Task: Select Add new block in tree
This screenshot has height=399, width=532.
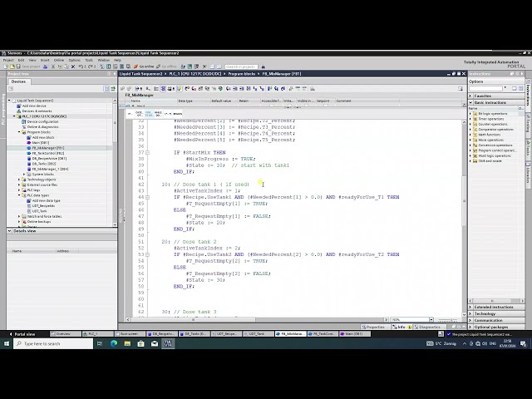Action: 43,137
